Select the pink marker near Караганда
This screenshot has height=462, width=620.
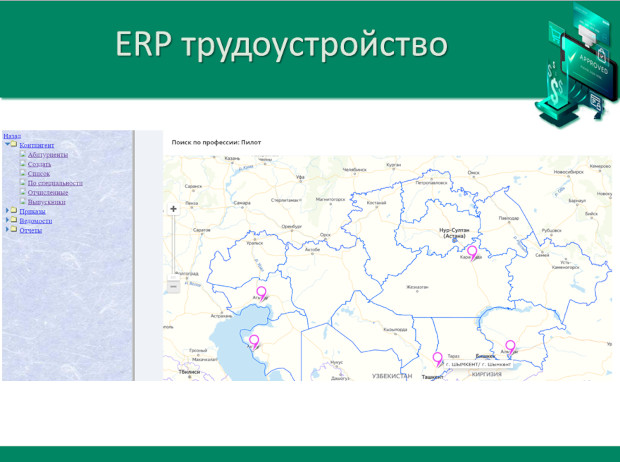pyautogui.click(x=472, y=252)
